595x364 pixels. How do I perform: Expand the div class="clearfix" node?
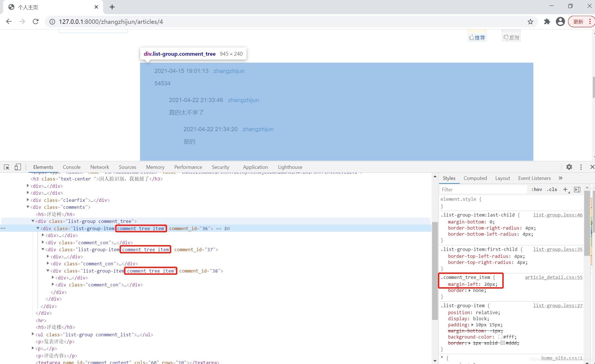click(28, 200)
